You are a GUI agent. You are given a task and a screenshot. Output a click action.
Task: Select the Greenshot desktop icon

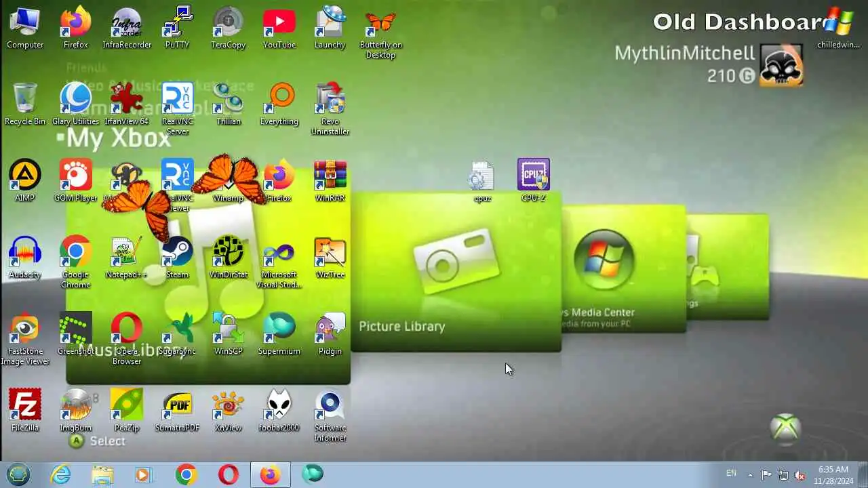coord(76,334)
